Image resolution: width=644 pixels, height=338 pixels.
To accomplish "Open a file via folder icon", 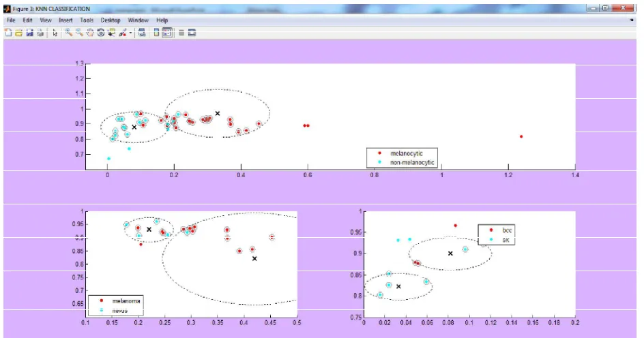I will tap(19, 33).
